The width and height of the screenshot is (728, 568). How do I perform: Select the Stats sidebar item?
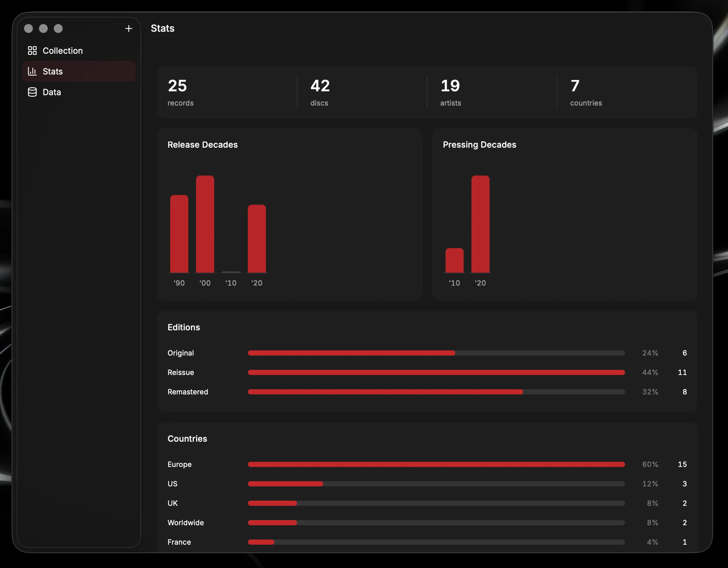tap(79, 71)
